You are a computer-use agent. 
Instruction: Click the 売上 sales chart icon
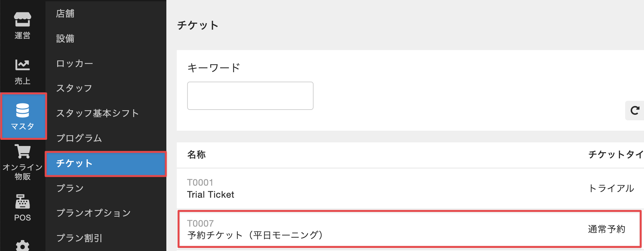click(22, 65)
